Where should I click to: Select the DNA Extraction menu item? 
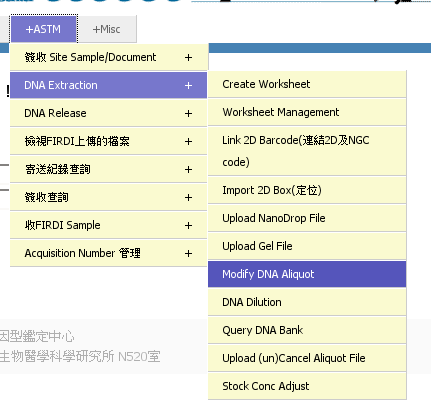pyautogui.click(x=108, y=85)
